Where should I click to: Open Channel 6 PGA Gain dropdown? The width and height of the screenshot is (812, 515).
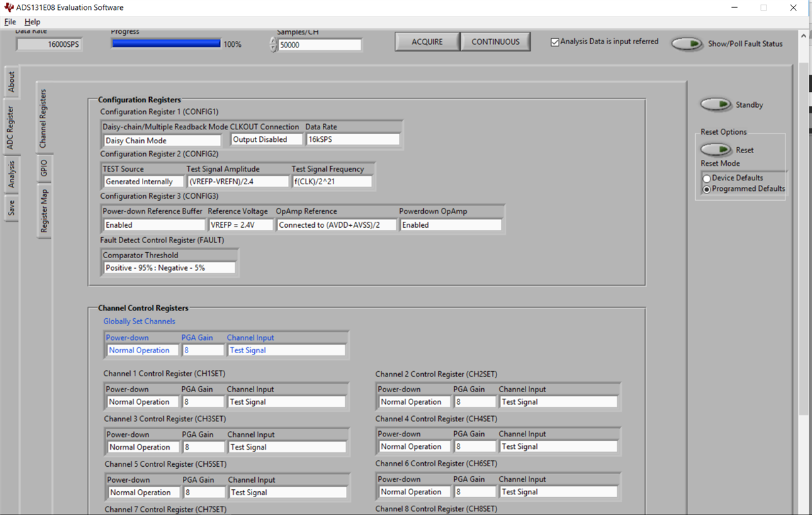point(475,492)
